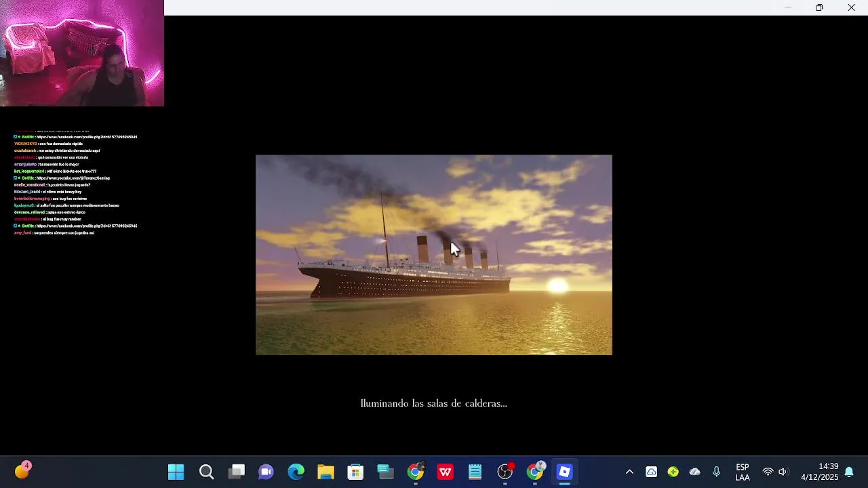Screen dimensions: 868x488
Task: Open the Notepad taskbar icon
Action: point(475,472)
